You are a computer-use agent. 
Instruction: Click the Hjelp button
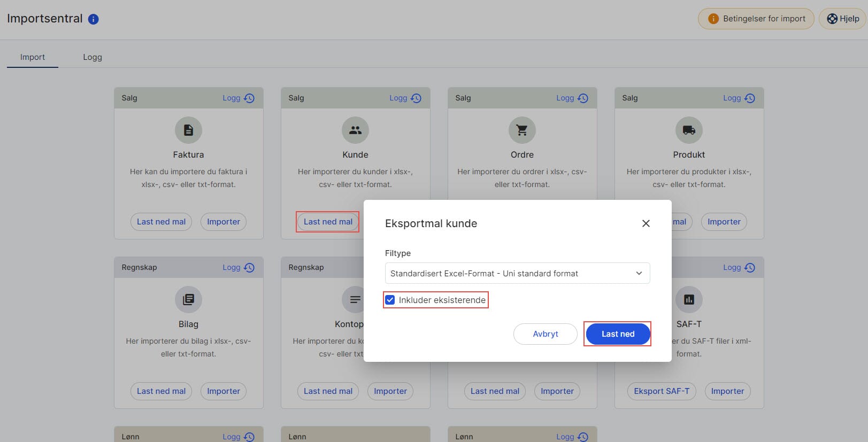click(843, 19)
